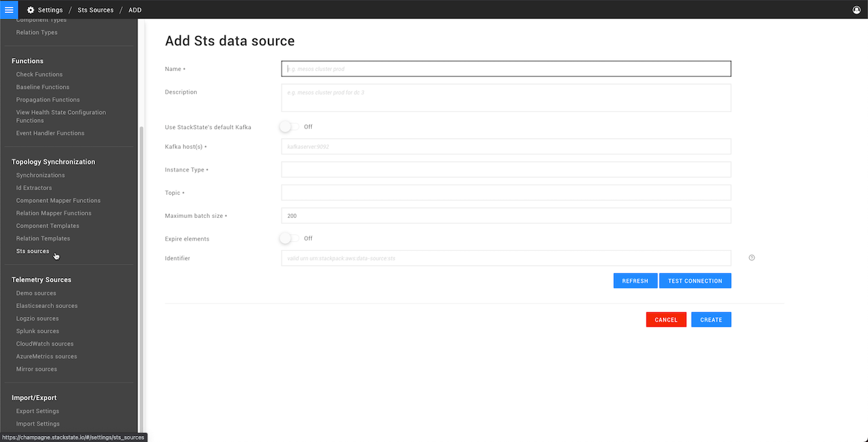Open Relation Templates in sidebar

43,238
